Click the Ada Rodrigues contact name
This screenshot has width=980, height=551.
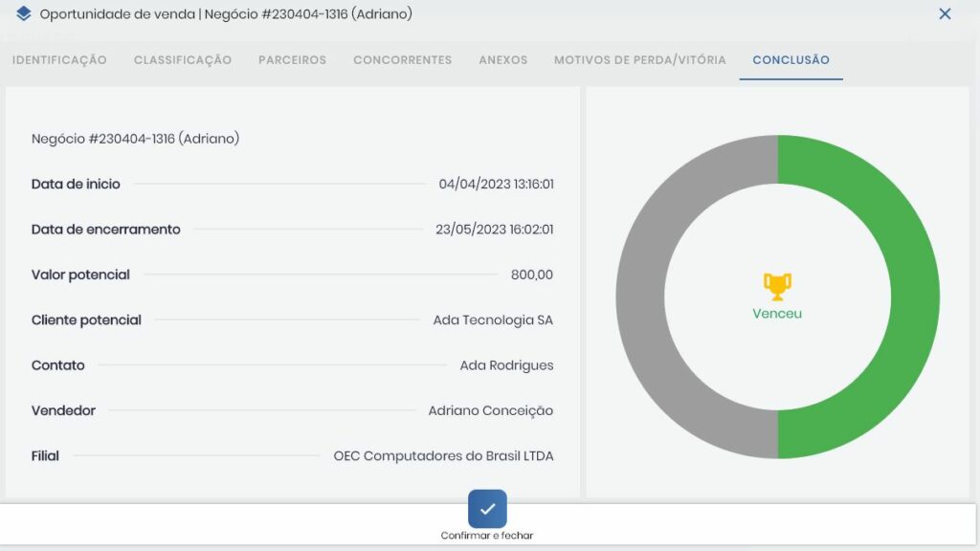point(506,365)
